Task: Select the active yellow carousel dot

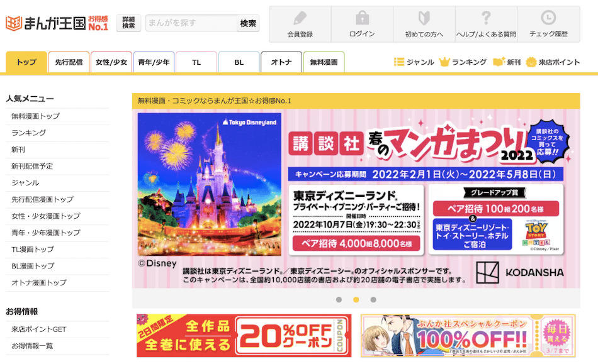Action: [356, 300]
